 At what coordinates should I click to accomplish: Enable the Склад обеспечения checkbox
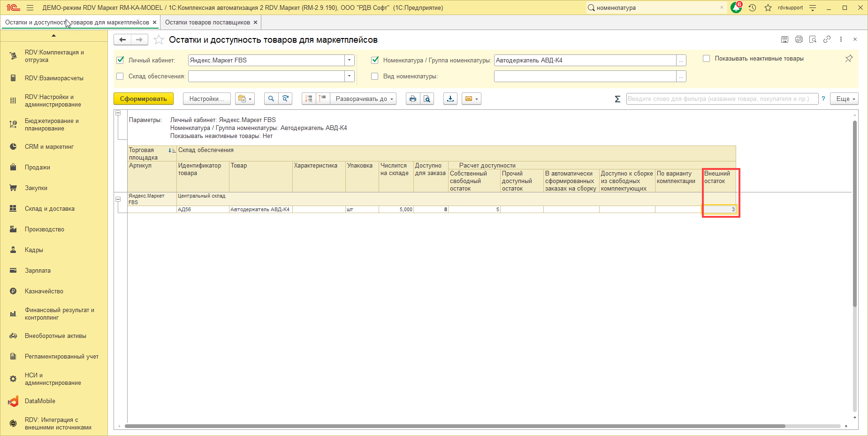[120, 76]
